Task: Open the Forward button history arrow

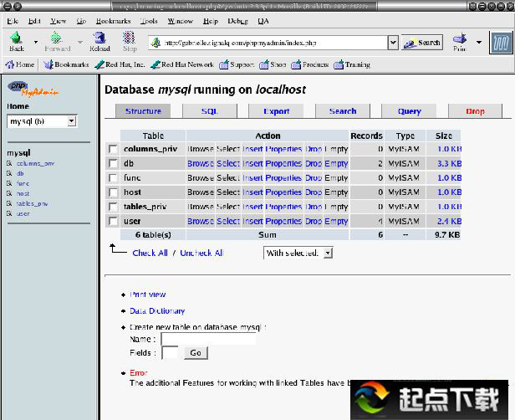Action: (x=80, y=42)
